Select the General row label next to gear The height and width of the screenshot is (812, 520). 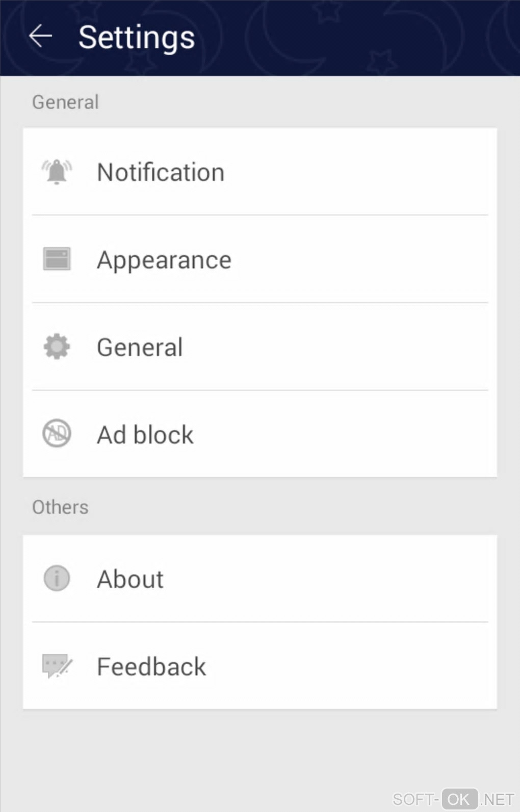(x=140, y=347)
